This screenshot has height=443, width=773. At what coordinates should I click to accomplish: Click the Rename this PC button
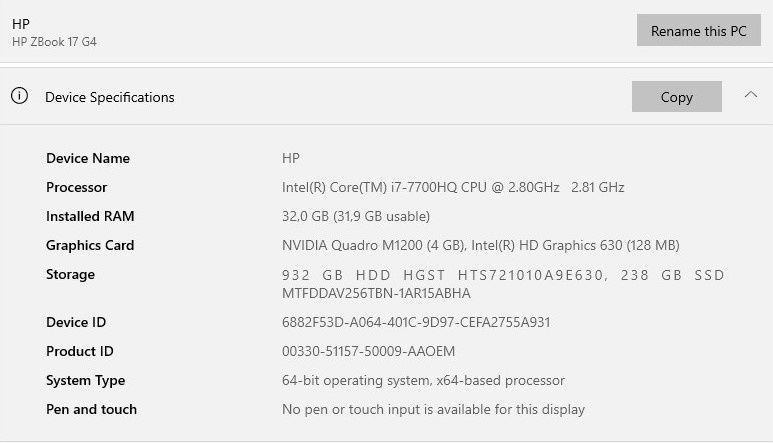coord(698,31)
